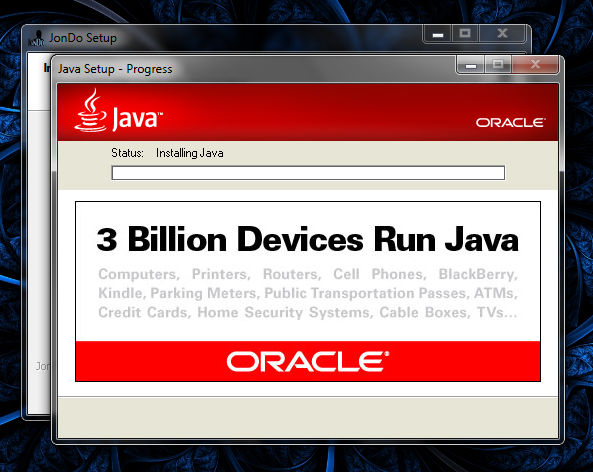Minimize the Java Setup Progress window
593x472 pixels.
tap(471, 65)
